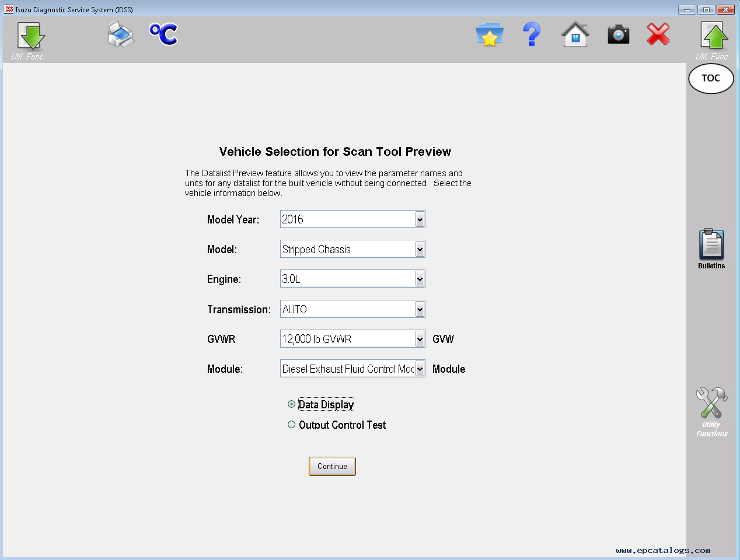Viewport: 740px width, 560px height.
Task: Select the Data Display radio button
Action: [x=291, y=404]
